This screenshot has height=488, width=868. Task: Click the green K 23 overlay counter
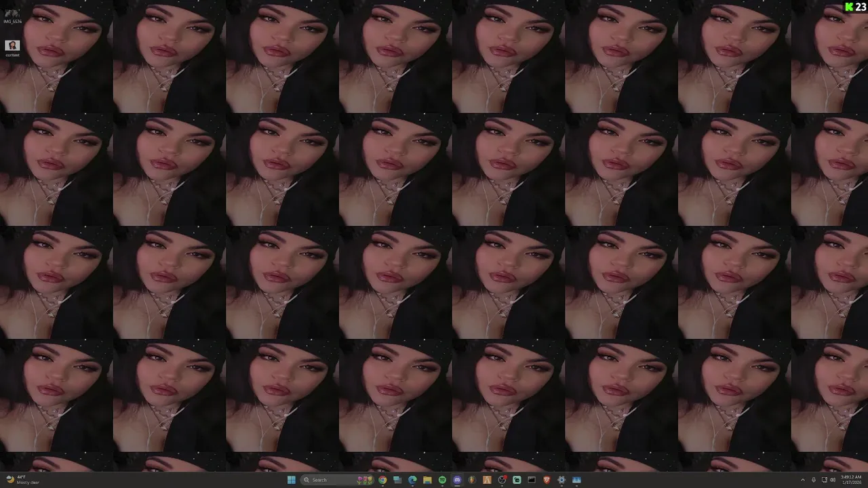coord(855,7)
